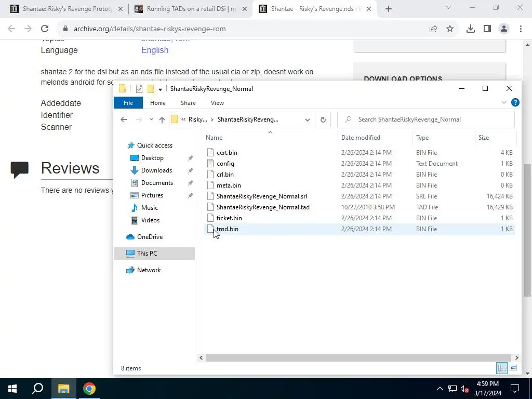Click the share page icon in address bar
The height and width of the screenshot is (399, 532).
433,29
